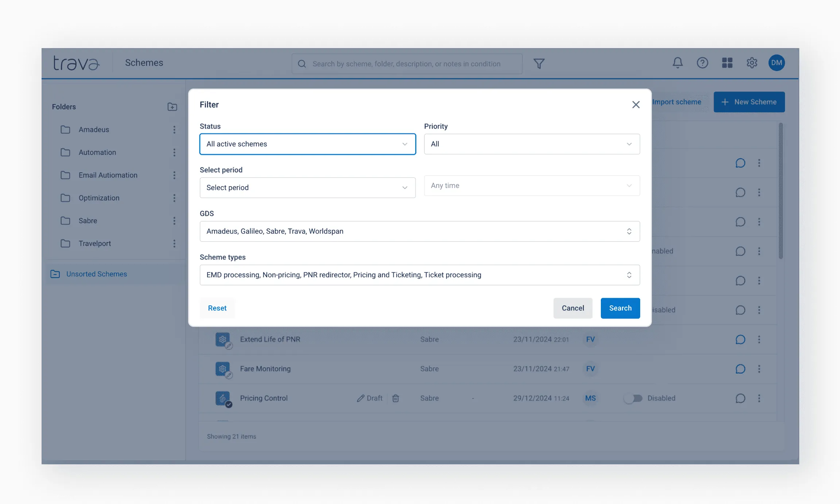840x504 pixels.
Task: Click the New Scheme button
Action: (749, 102)
